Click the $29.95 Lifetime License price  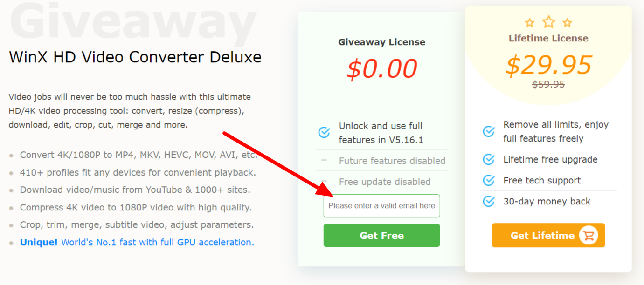pyautogui.click(x=548, y=65)
